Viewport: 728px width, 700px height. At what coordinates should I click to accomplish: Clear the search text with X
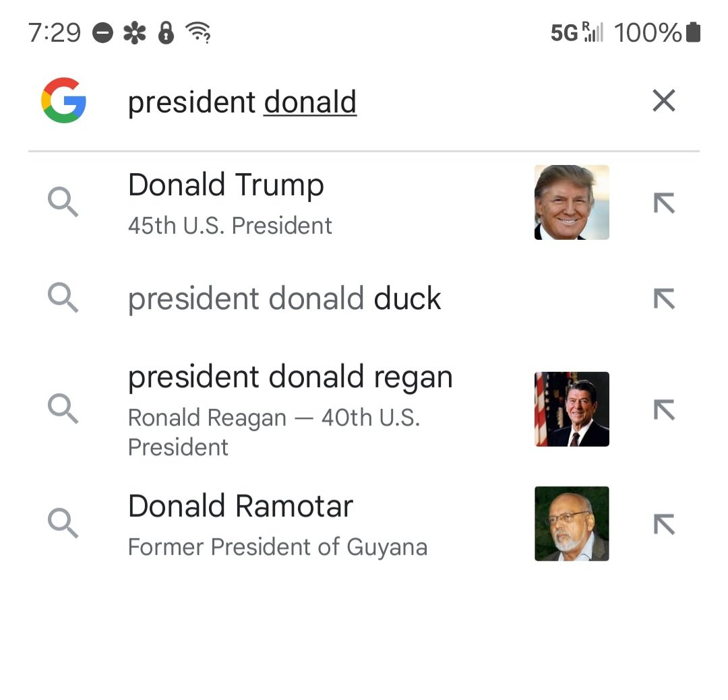pyautogui.click(x=663, y=101)
